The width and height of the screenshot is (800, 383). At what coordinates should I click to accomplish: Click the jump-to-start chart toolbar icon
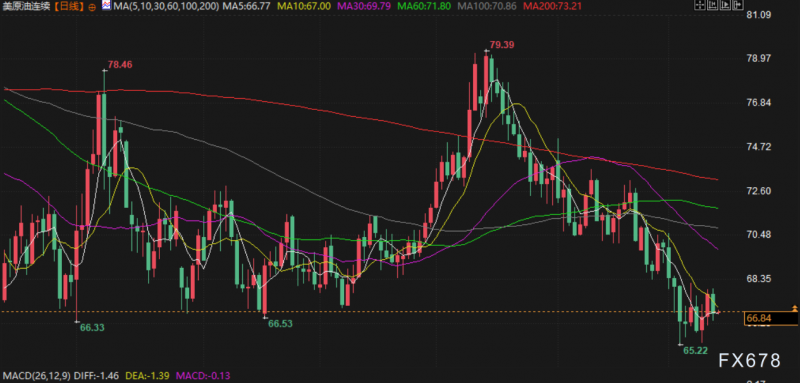tap(712, 5)
